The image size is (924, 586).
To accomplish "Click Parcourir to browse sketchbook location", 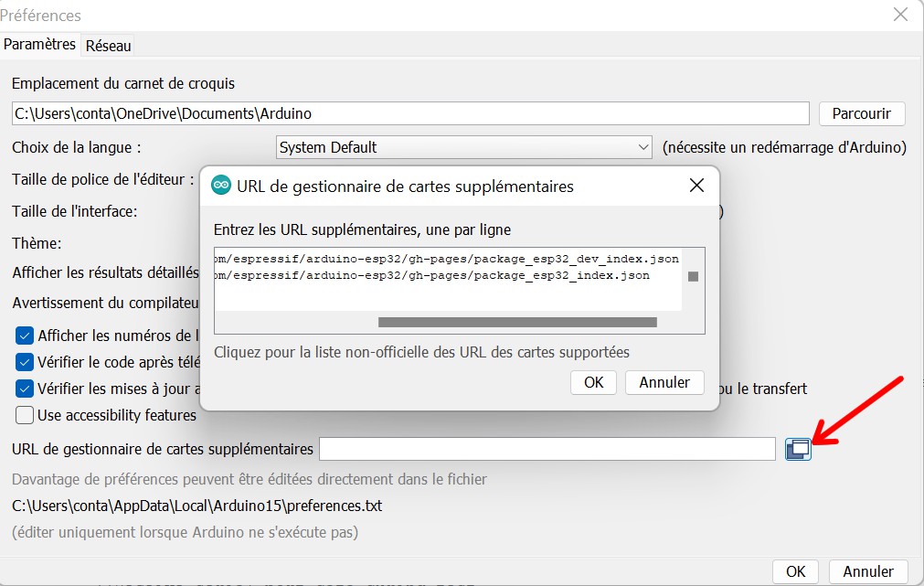I will (x=862, y=113).
